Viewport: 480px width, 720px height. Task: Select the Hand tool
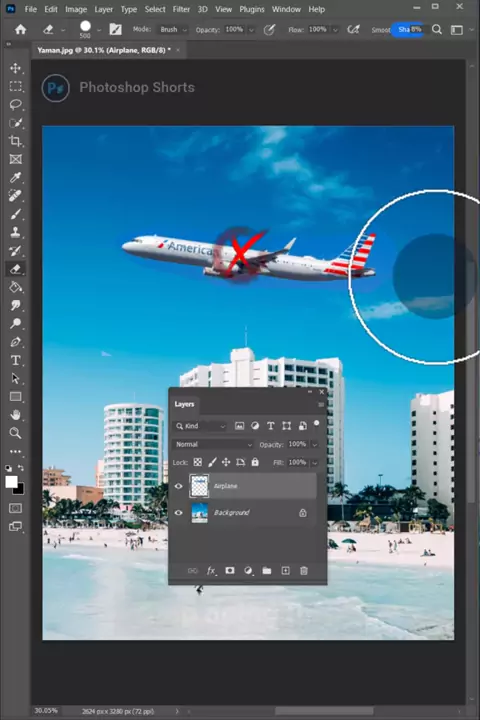[16, 415]
